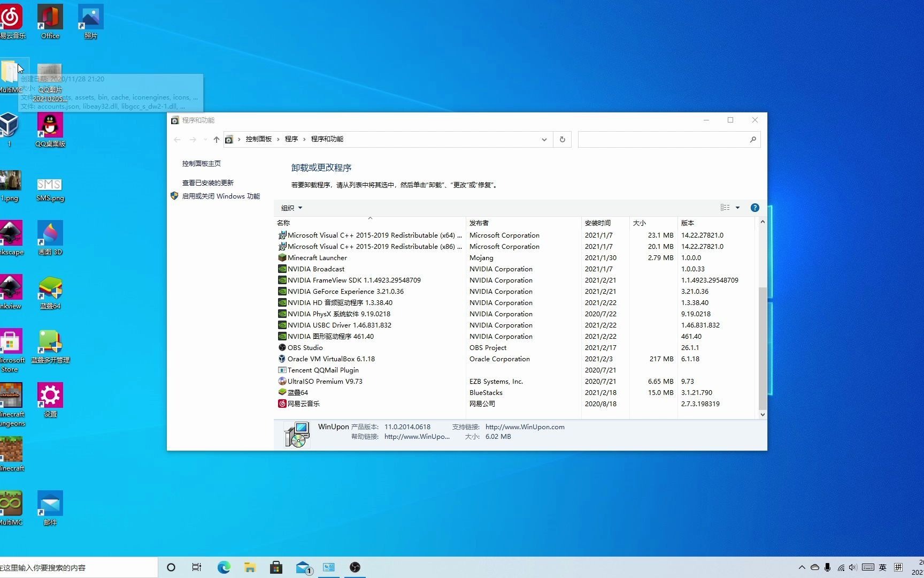The image size is (924, 578).
Task: Click the Cortana circle on taskbar
Action: 171,567
